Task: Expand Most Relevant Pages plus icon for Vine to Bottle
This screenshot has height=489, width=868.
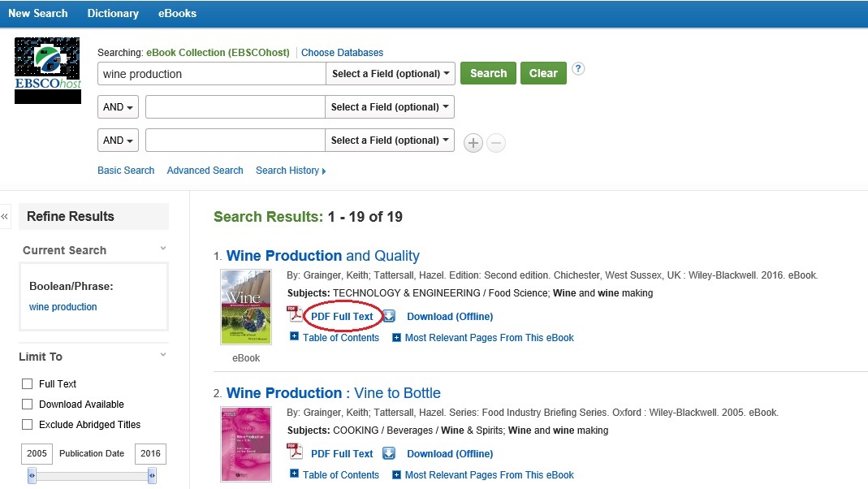Action: click(396, 475)
